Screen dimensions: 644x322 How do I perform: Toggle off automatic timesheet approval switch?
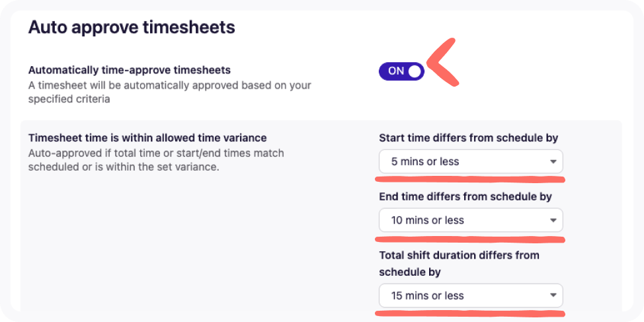401,71
